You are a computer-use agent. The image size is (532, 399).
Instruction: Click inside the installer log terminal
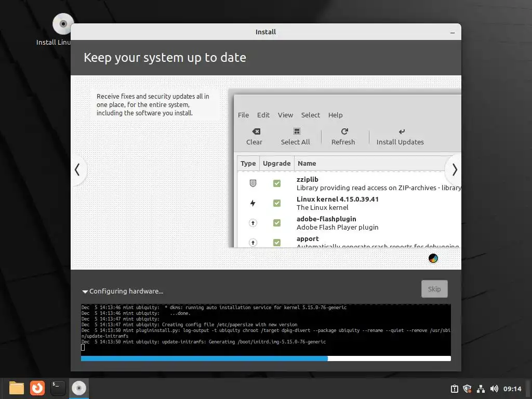(x=265, y=329)
